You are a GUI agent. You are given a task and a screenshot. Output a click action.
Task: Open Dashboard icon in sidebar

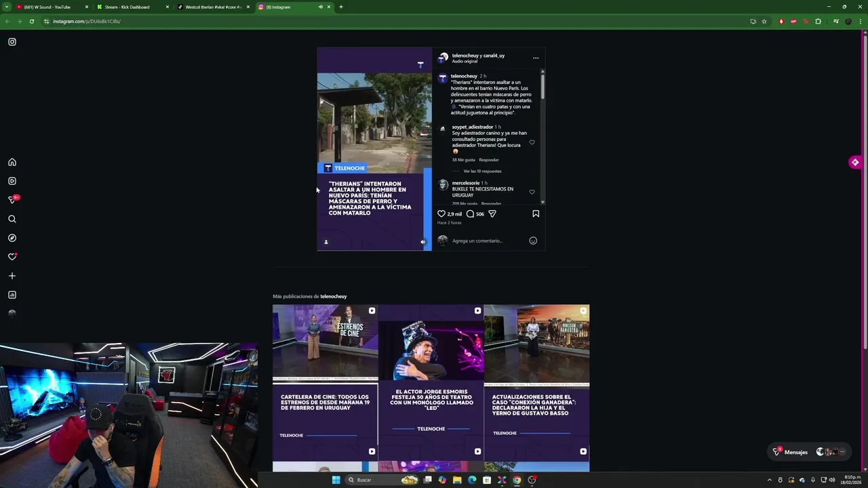(12, 295)
